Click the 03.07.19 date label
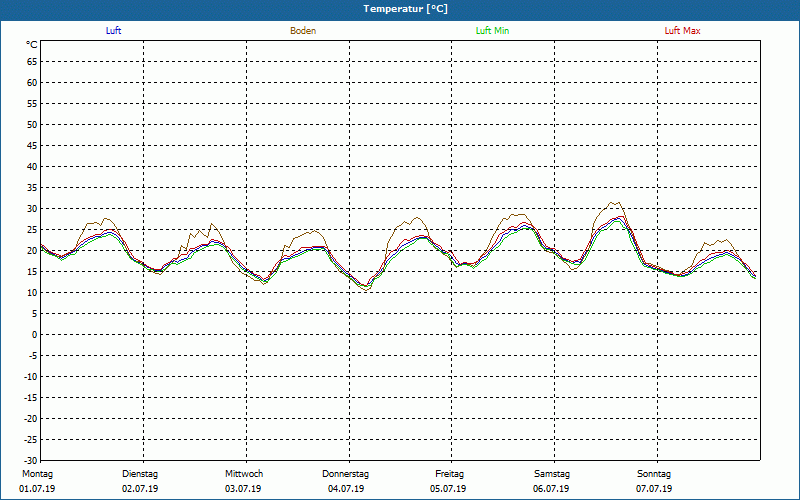The width and height of the screenshot is (800, 500). click(x=243, y=489)
